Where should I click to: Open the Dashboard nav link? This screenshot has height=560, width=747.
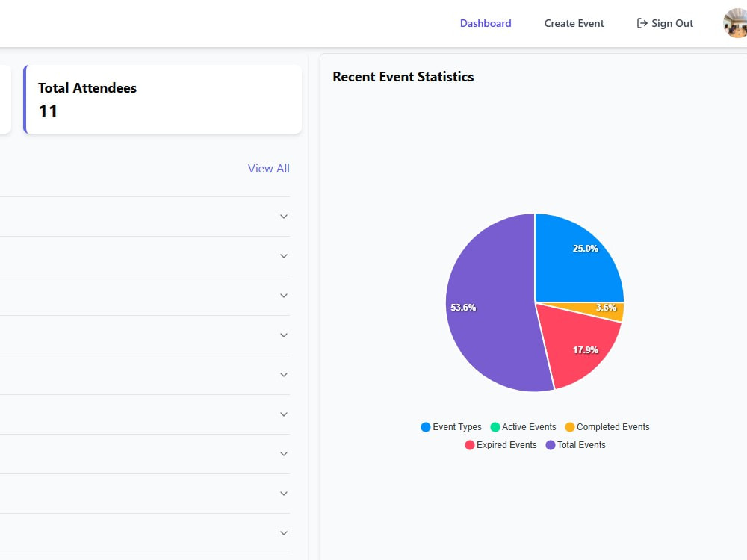486,23
